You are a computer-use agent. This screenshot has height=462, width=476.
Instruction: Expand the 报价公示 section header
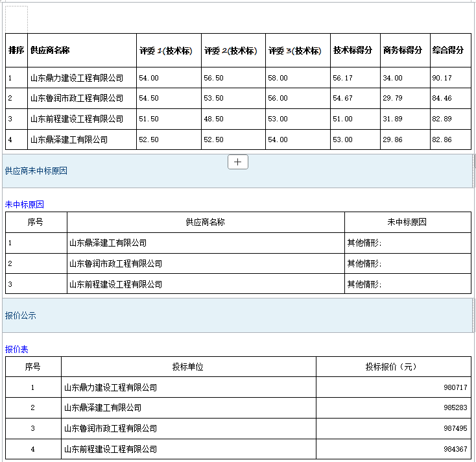coord(21,316)
